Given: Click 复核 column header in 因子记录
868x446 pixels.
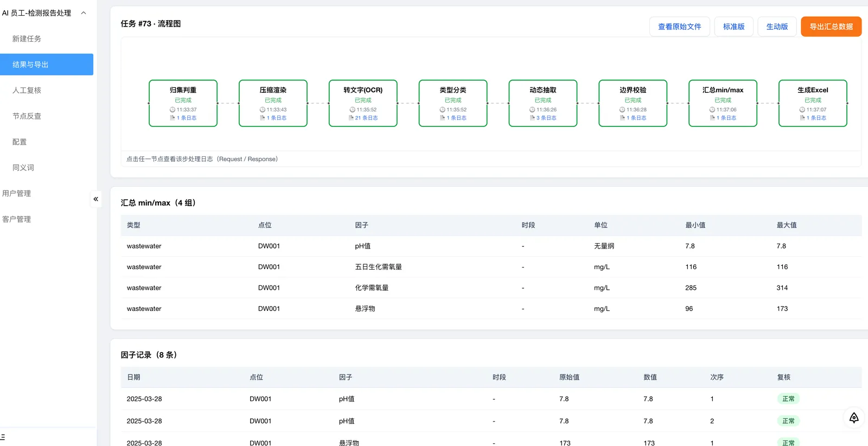Looking at the screenshot, I should (784, 377).
